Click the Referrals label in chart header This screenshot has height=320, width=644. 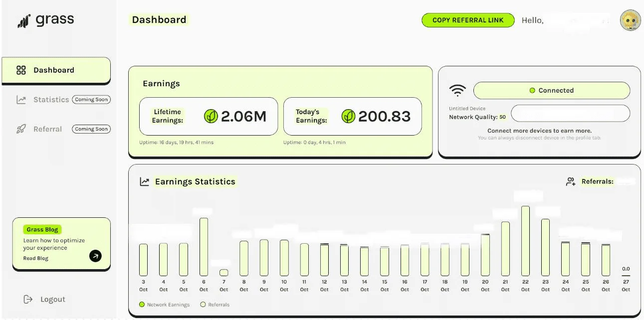(597, 181)
